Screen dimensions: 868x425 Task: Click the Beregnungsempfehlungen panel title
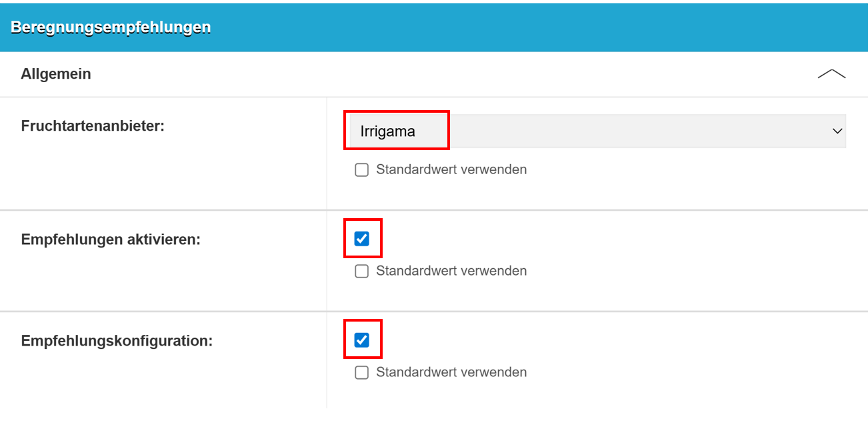point(111,27)
